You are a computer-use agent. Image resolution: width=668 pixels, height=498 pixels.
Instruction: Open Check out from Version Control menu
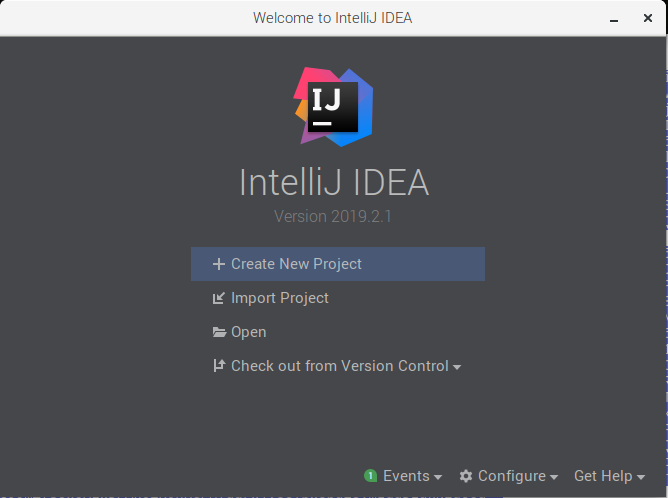point(340,366)
